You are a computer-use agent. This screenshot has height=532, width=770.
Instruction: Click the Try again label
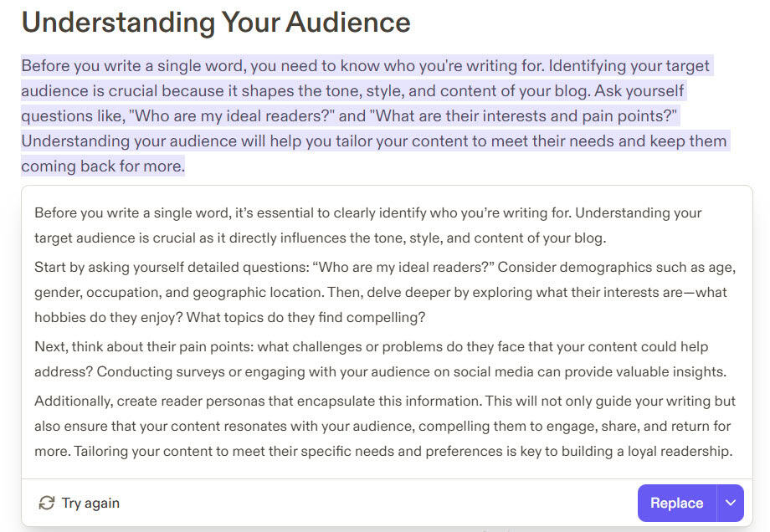(90, 503)
